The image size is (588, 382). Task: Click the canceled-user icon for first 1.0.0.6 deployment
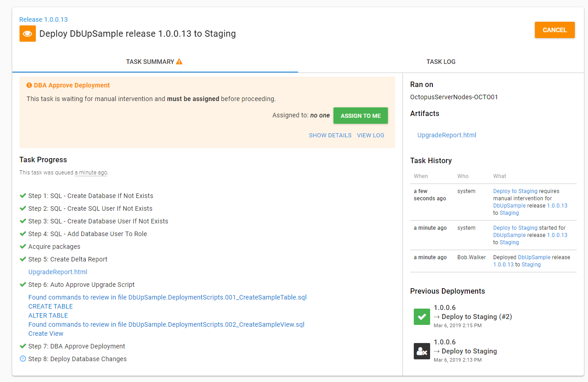tap(421, 351)
